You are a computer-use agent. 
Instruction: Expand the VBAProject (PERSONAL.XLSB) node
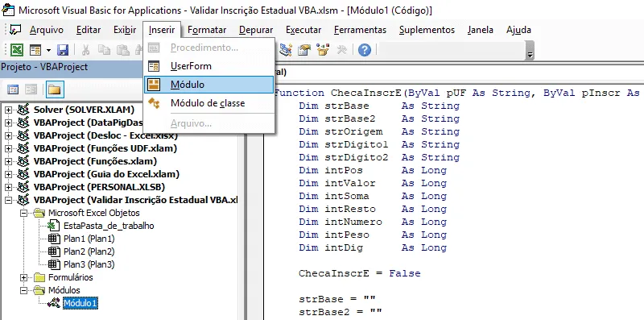coord(9,187)
